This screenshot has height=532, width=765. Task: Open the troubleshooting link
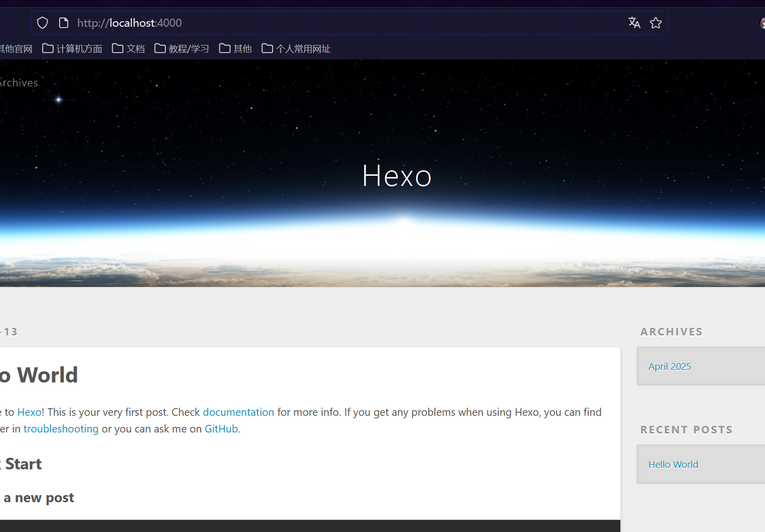point(61,428)
